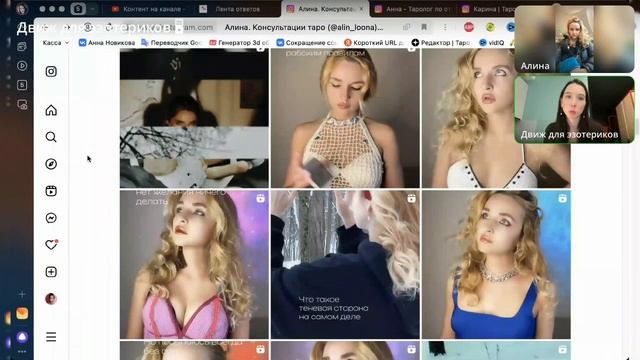Close the Алина. Консульта... tab
Screen dimensions: 640x360
coord(361,9)
